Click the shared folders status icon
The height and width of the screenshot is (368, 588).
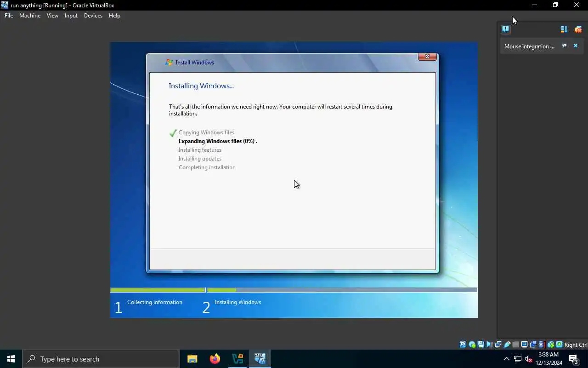click(x=515, y=345)
